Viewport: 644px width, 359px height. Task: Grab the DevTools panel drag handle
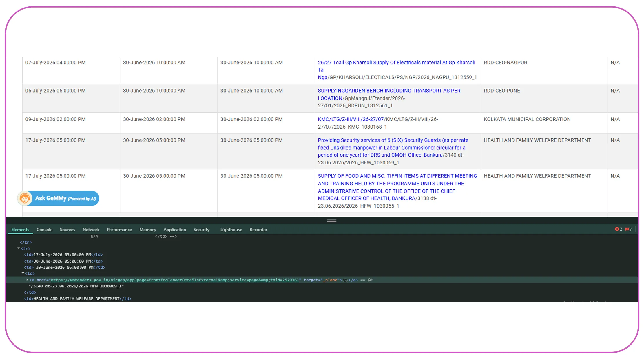[x=332, y=221]
